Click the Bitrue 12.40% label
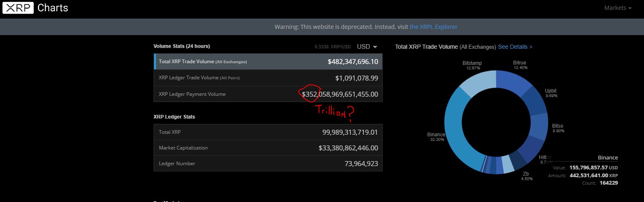644x202 pixels. (520, 65)
